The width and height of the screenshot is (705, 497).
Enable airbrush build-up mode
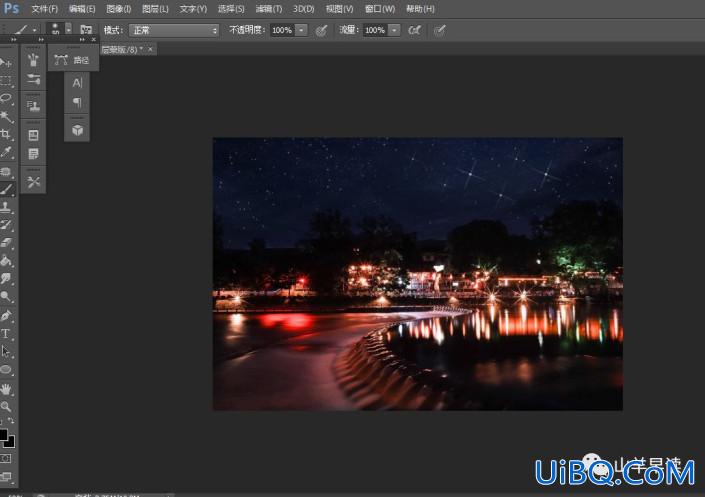click(415, 30)
